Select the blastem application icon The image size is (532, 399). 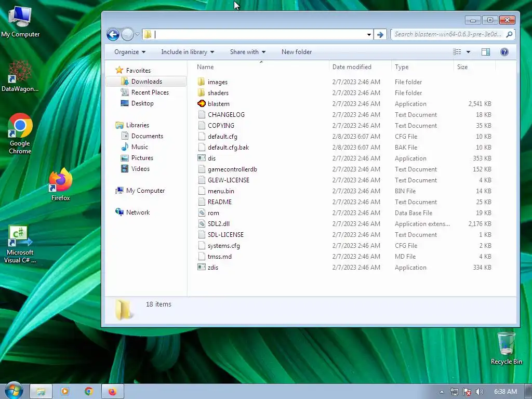coord(201,103)
